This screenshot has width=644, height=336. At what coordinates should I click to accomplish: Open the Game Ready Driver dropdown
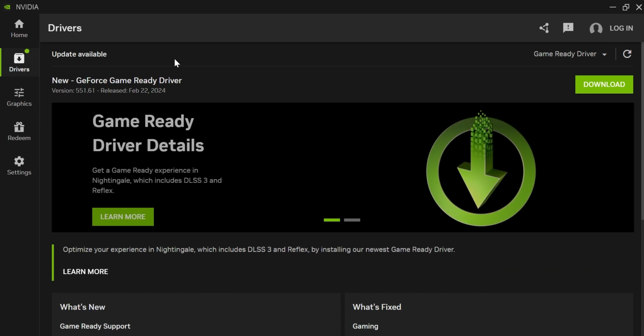pyautogui.click(x=565, y=54)
